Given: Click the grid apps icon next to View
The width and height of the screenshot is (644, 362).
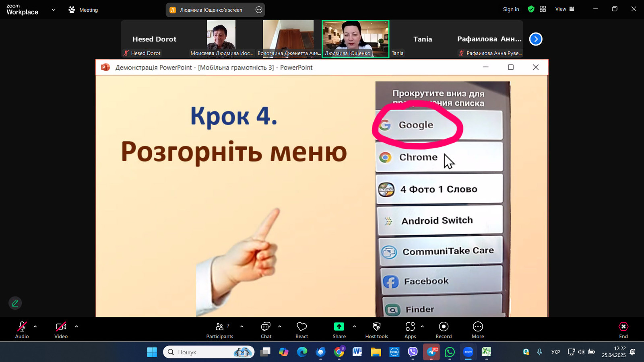Looking at the screenshot, I should 543,9.
